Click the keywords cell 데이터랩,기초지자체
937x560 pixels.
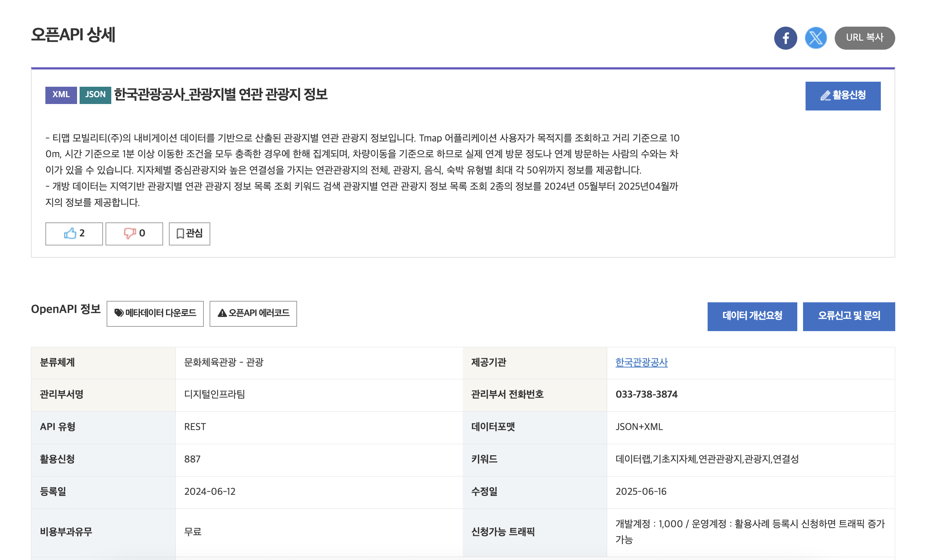[x=707, y=459]
